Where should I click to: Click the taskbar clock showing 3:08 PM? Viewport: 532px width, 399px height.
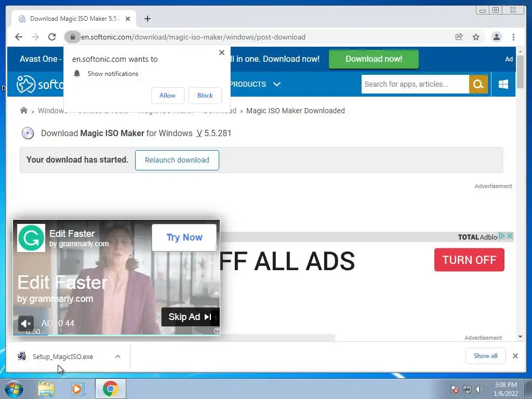click(x=506, y=389)
